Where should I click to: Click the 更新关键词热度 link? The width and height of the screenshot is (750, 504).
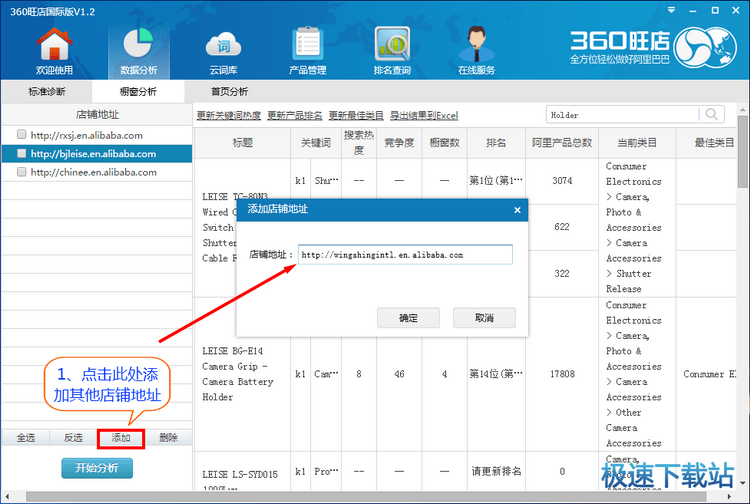pyautogui.click(x=229, y=115)
